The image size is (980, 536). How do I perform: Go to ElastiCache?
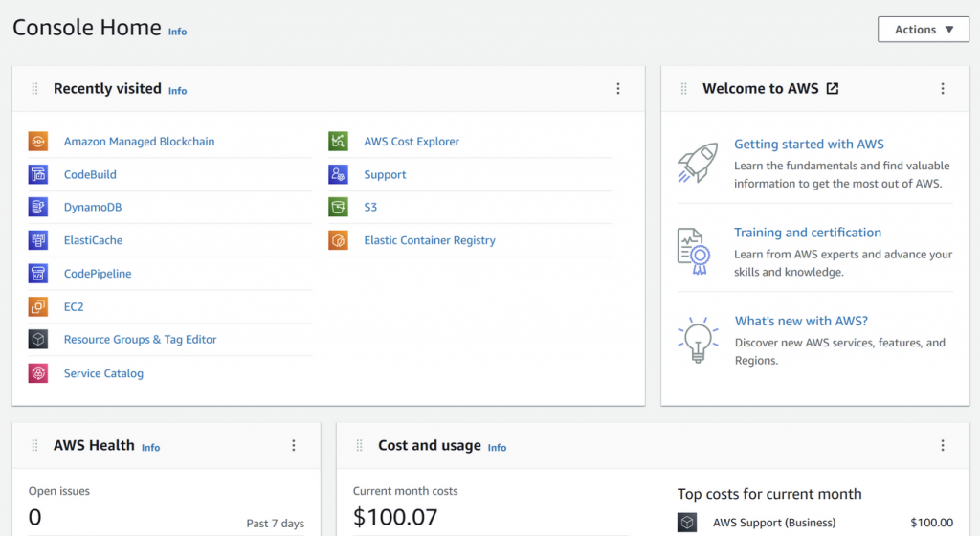pyautogui.click(x=93, y=240)
